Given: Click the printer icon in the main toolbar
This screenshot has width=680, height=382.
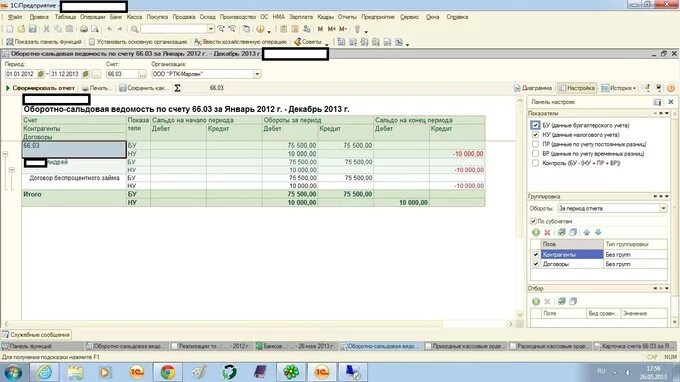Looking at the screenshot, I should 84,29.
